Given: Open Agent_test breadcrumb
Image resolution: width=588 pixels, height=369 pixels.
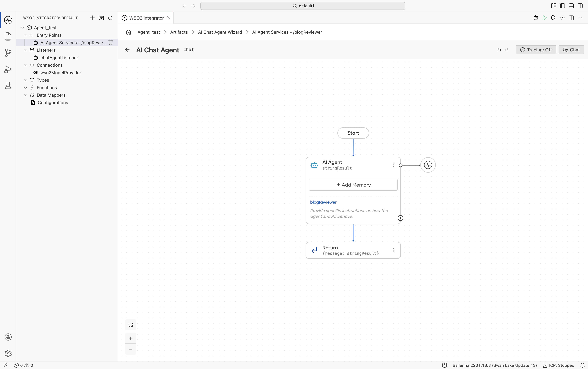Looking at the screenshot, I should (x=149, y=32).
